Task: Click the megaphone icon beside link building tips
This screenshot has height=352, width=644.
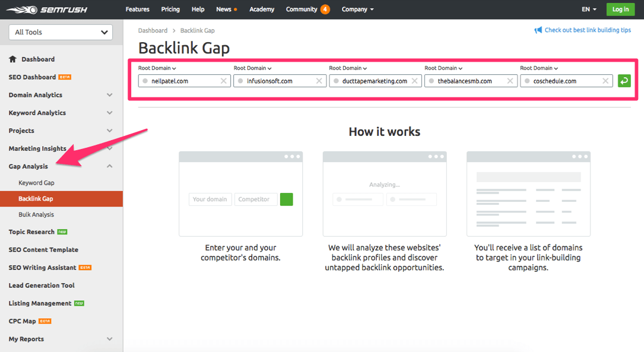Action: (538, 30)
